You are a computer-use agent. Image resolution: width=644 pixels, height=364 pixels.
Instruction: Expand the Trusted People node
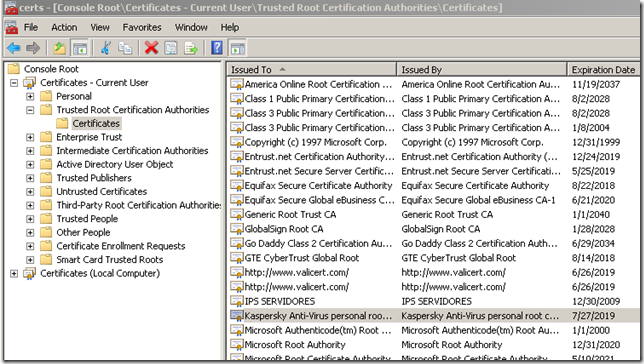click(x=30, y=219)
